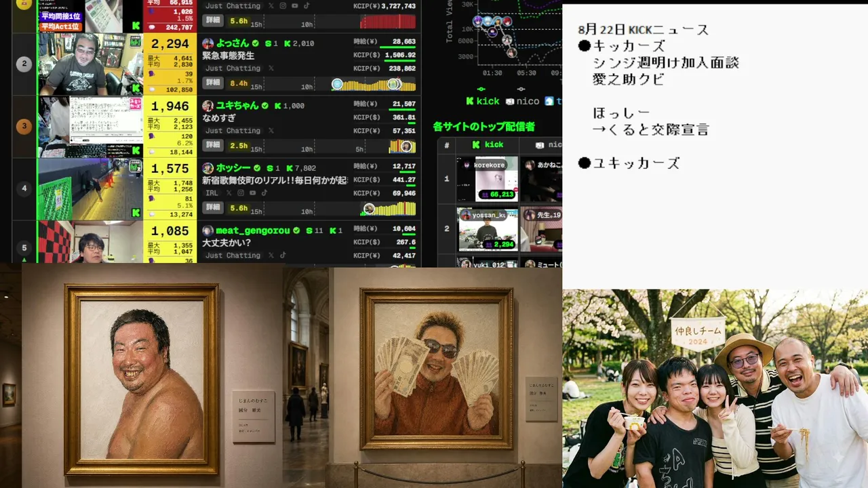Open the YouTube icon in ホッシー's row
This screenshot has height=488, width=868.
tap(252, 193)
